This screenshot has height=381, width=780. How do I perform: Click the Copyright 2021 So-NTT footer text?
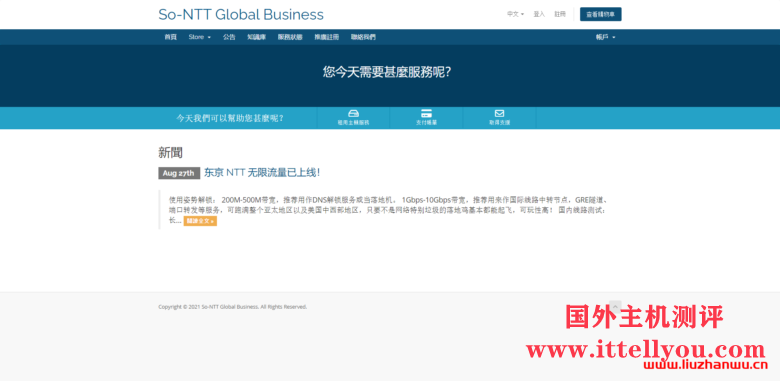coord(232,307)
